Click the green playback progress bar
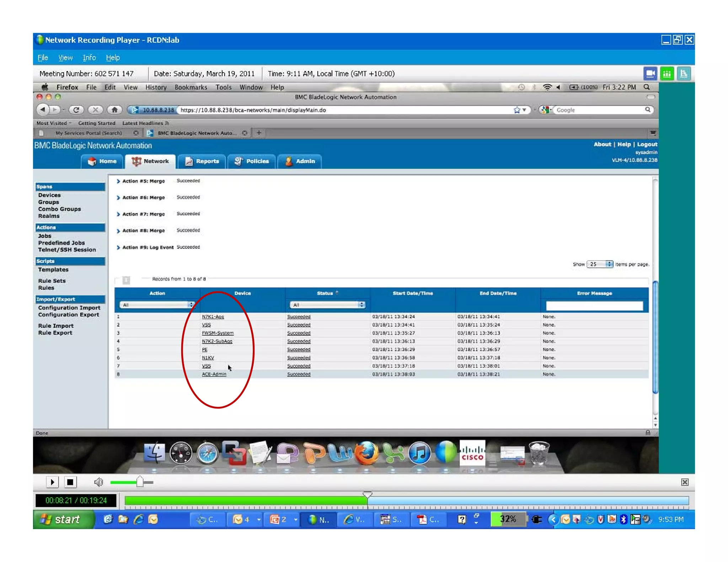 click(x=246, y=501)
